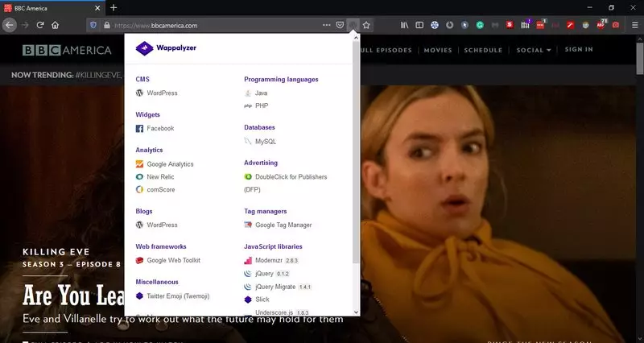
Task: Click the Wappalyzer logo
Action: tap(166, 48)
